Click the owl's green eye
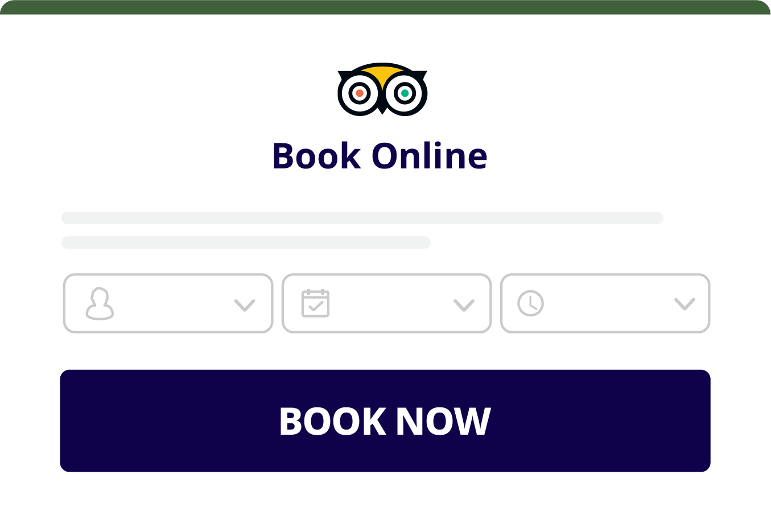Image resolution: width=771 pixels, height=532 pixels. [x=405, y=93]
